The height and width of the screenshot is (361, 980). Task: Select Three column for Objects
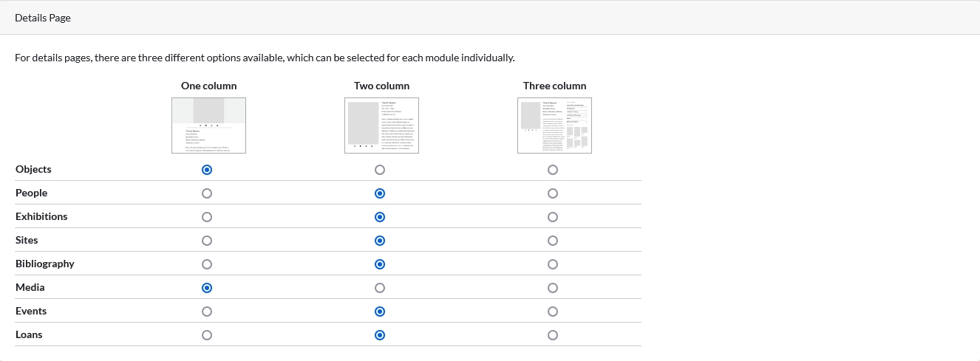click(553, 170)
